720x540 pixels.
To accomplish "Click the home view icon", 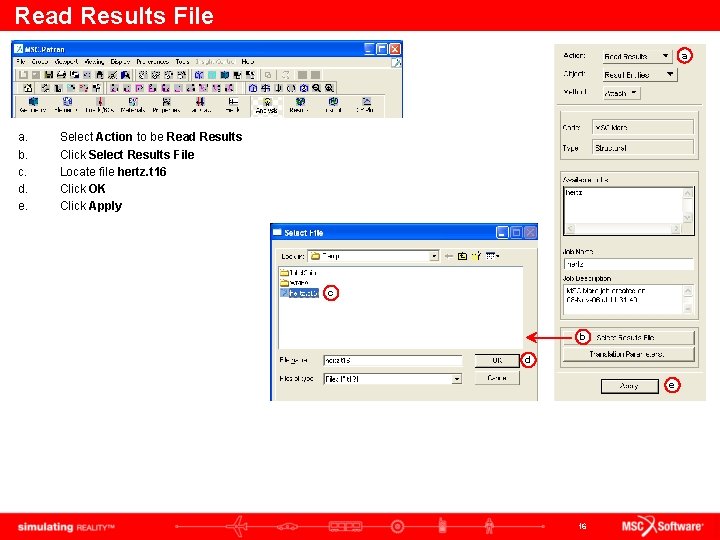I will click(28, 88).
